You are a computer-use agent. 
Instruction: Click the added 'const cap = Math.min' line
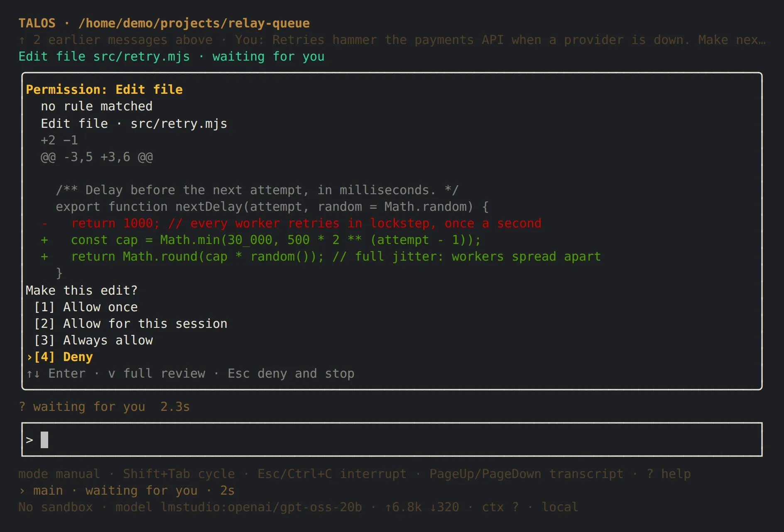pos(261,240)
